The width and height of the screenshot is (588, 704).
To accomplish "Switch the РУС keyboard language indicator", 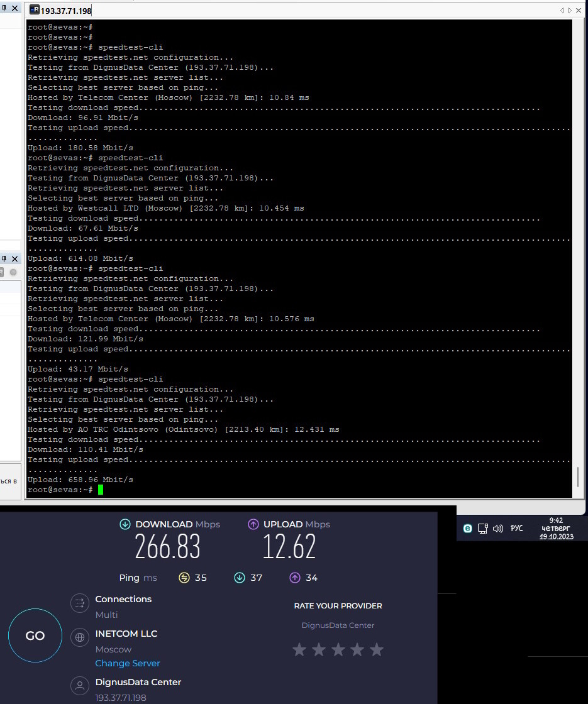I will (x=516, y=529).
